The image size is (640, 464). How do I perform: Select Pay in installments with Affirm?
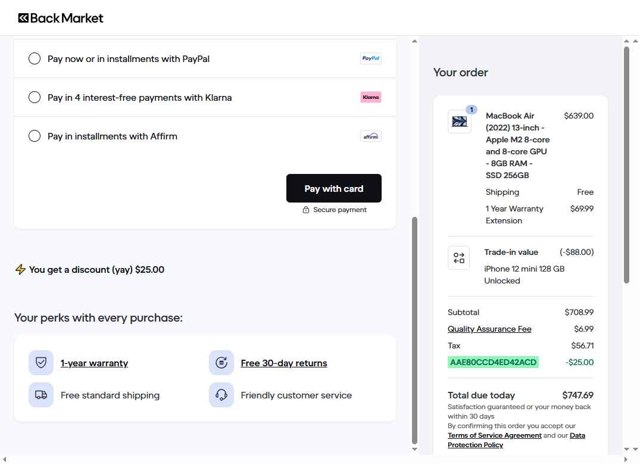[34, 136]
